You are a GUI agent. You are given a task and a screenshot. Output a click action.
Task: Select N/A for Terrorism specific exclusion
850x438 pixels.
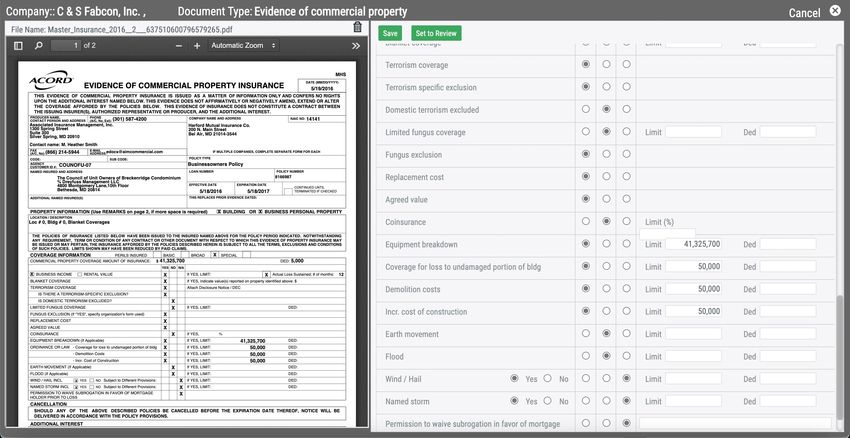627,87
